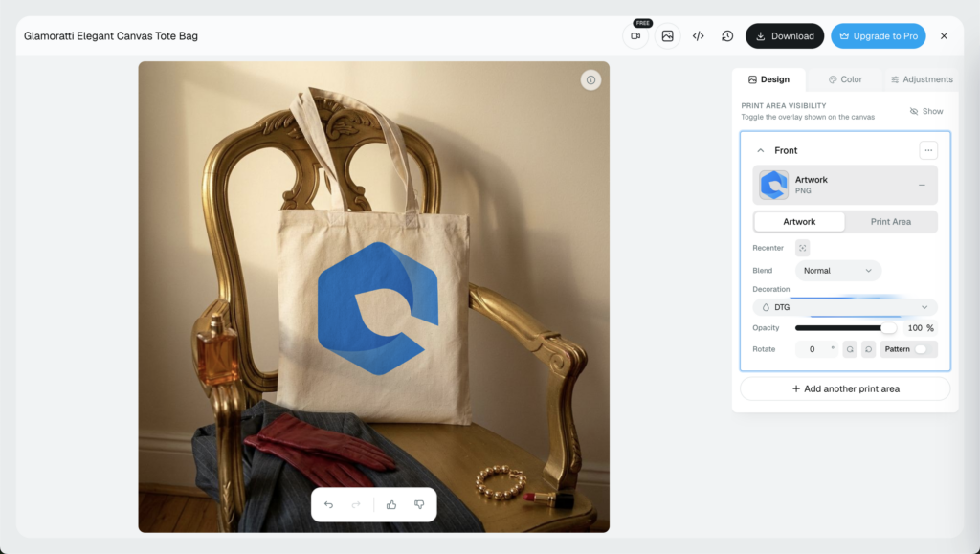Adjust the Opacity slider
Image resolution: width=980 pixels, height=554 pixels.
(846, 328)
